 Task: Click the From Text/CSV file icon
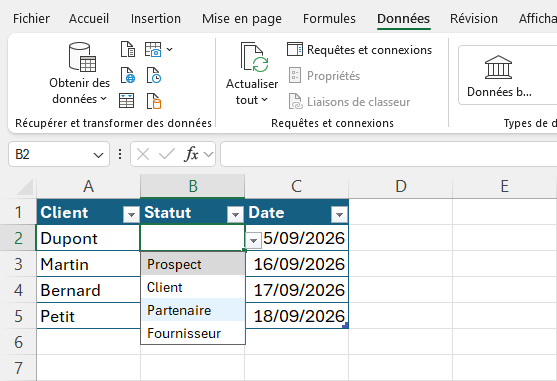tap(128, 49)
